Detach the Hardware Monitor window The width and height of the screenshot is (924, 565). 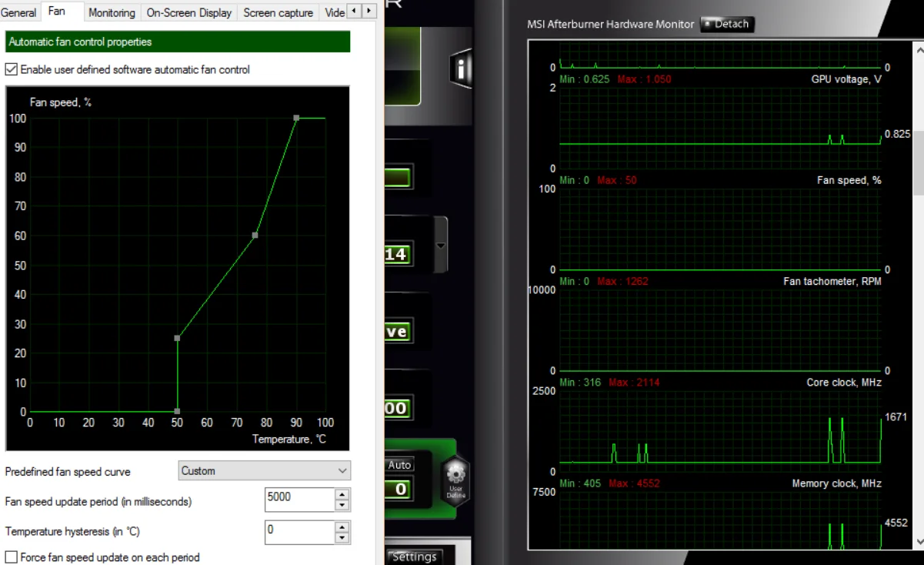(x=726, y=24)
